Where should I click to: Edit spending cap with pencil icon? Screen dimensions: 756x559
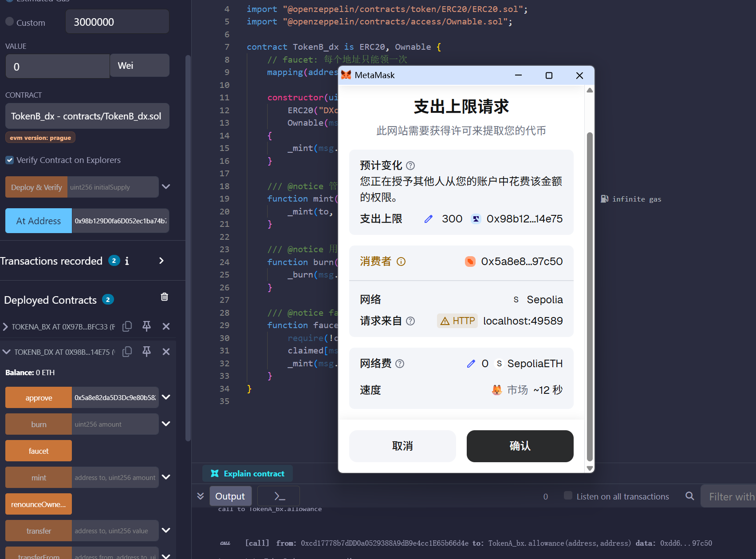coord(428,219)
